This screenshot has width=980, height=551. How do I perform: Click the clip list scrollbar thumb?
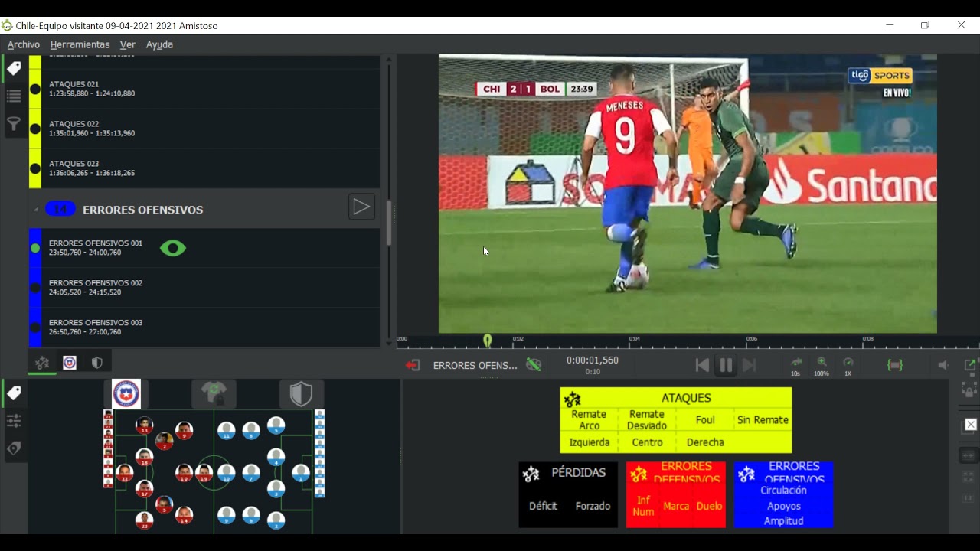[x=389, y=223]
